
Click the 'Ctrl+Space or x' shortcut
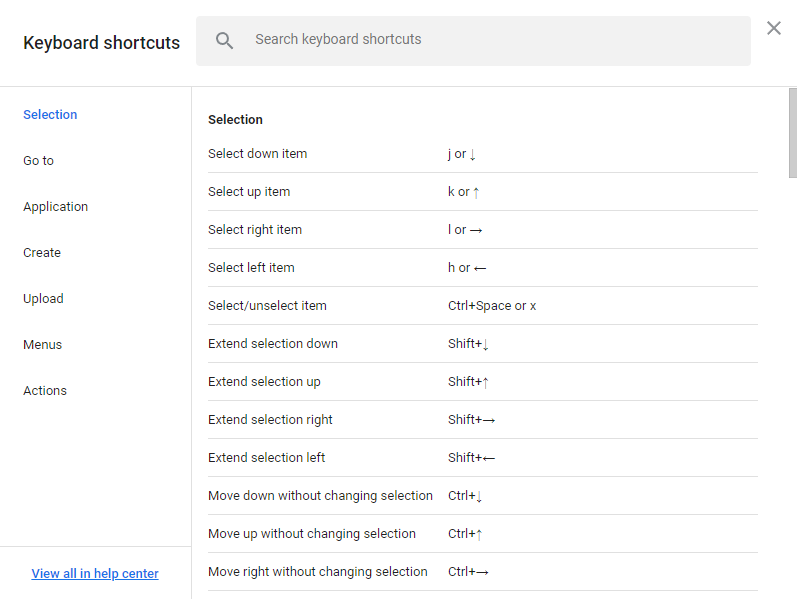click(492, 306)
